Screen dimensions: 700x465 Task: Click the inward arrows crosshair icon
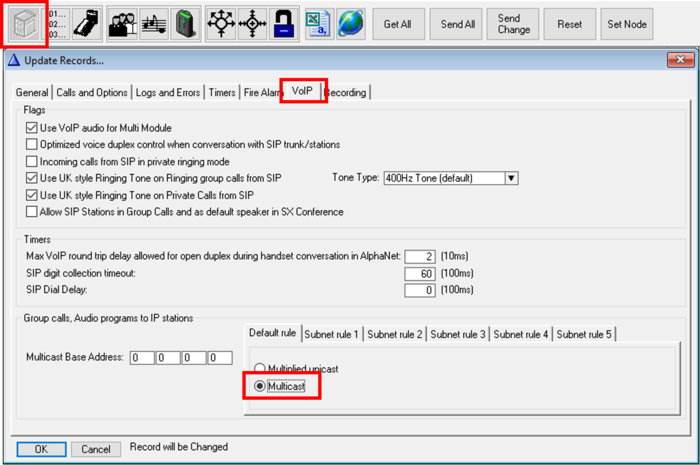click(252, 24)
